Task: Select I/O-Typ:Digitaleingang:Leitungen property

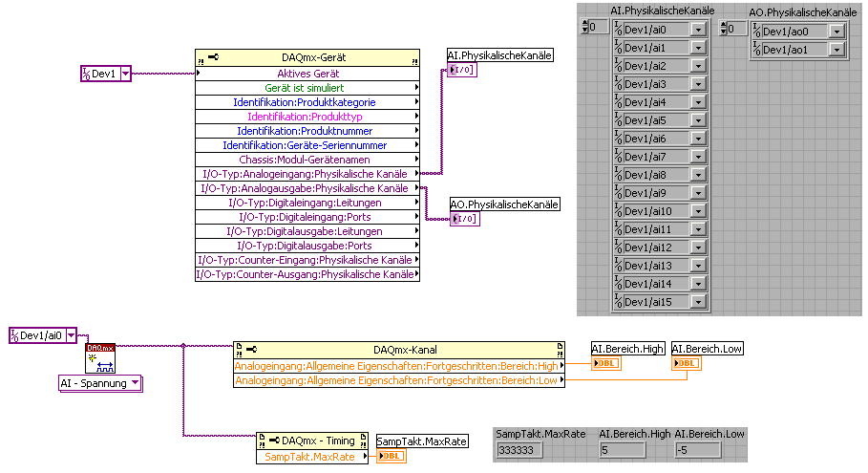Action: pyautogui.click(x=307, y=203)
